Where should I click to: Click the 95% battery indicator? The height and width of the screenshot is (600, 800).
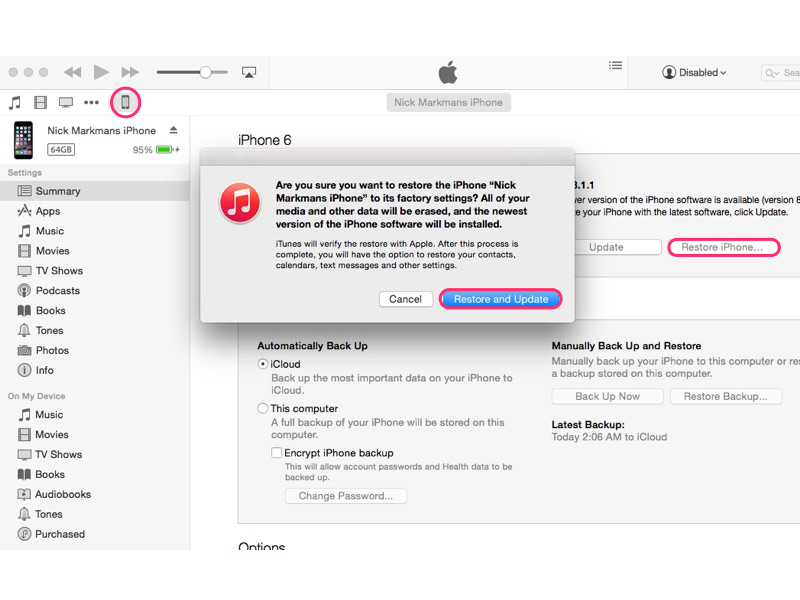(156, 149)
